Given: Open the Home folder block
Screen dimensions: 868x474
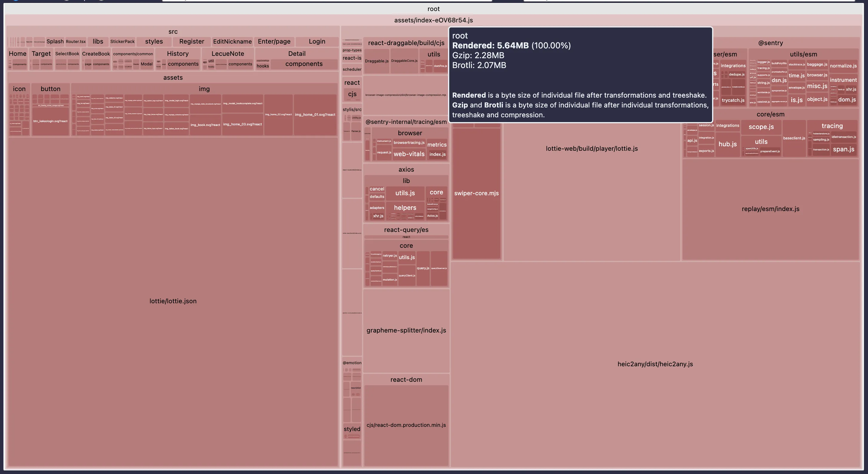Looking at the screenshot, I should [x=18, y=53].
